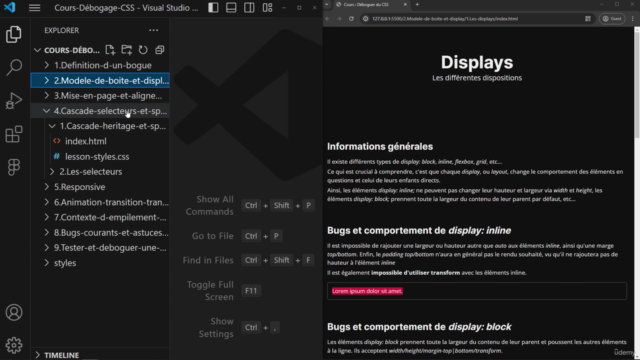Click the Bugs et comportement de display: inline heading
640x360 pixels.
(x=419, y=231)
